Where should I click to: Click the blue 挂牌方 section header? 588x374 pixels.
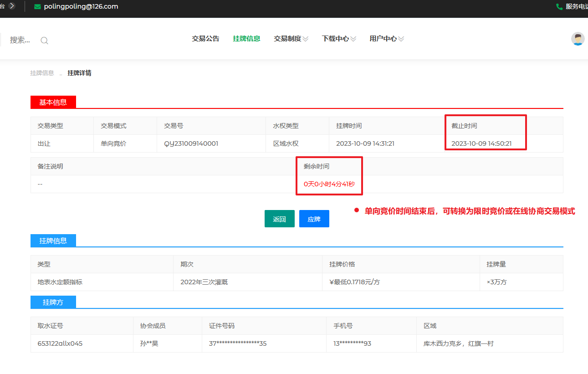coord(53,302)
